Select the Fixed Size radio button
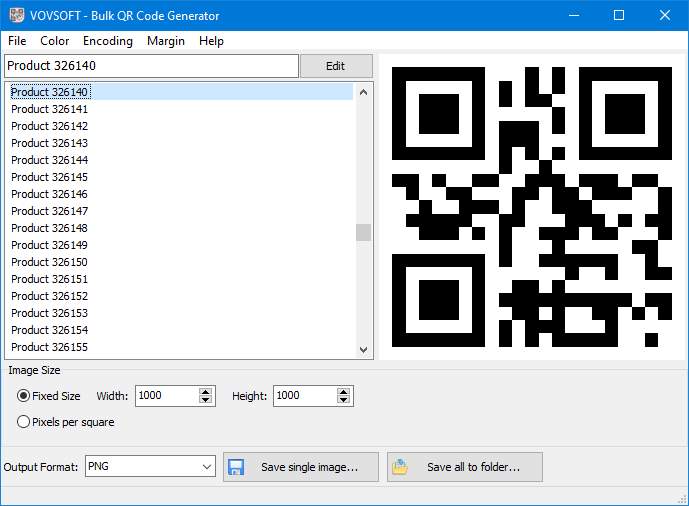 tap(24, 396)
